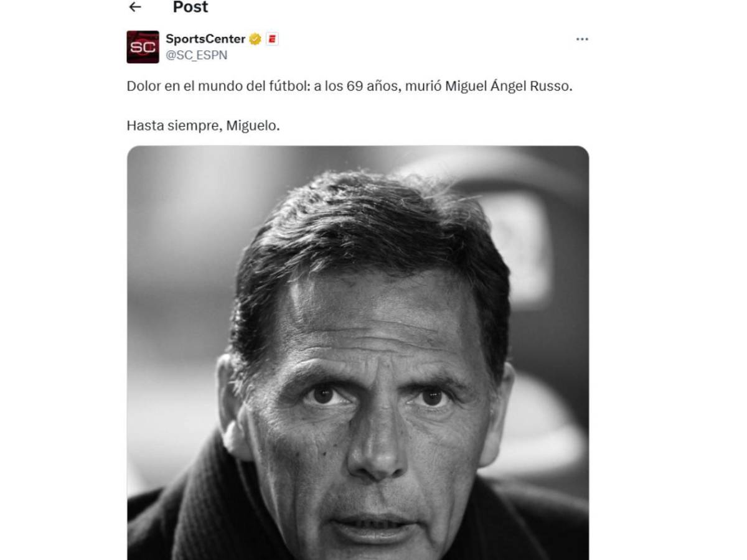
Task: Go back using the left arrow
Action: 135,7
